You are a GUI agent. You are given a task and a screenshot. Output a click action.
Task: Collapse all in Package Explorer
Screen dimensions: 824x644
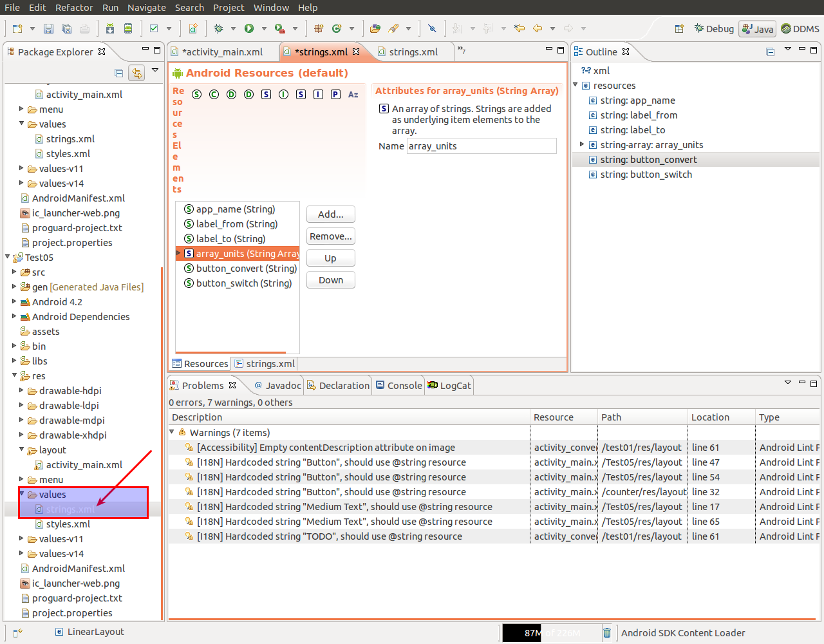tap(118, 73)
